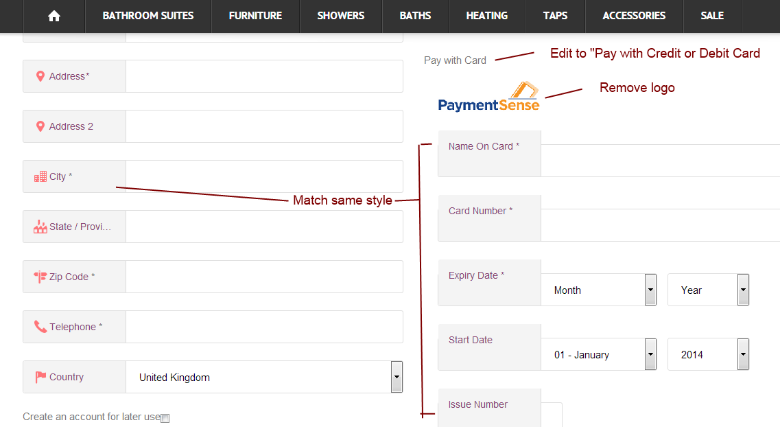This screenshot has height=427, width=780.
Task: Click the Address 2 pin icon
Action: 40,126
